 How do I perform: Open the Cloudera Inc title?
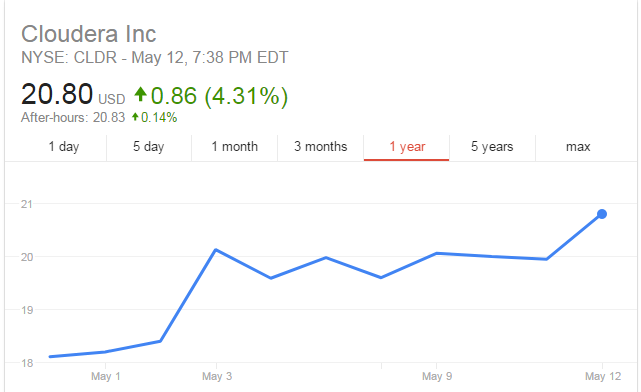89,34
